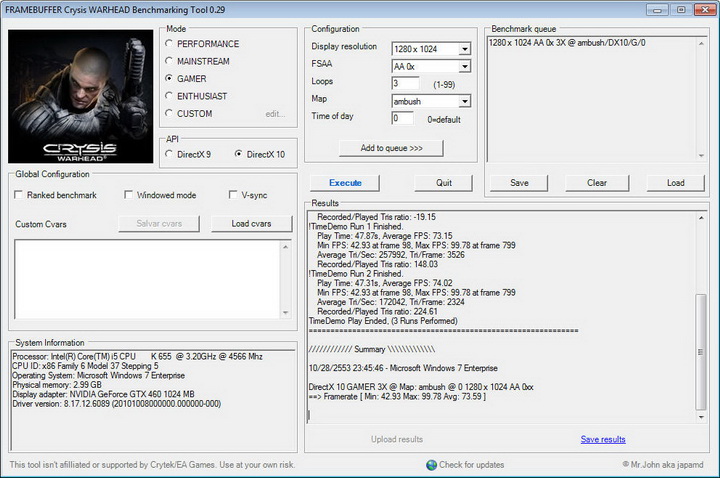Click the Custom Cvars scrollbar up arrow

(x=286, y=247)
